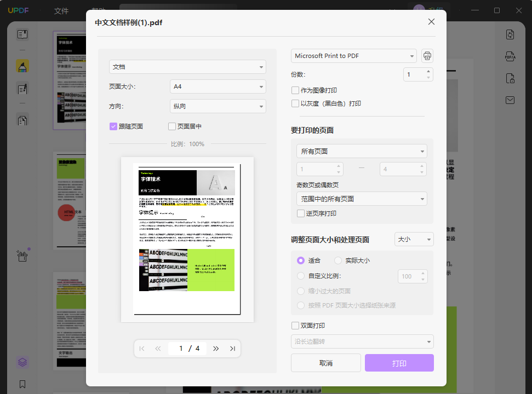Click the 打印 button

click(x=399, y=362)
